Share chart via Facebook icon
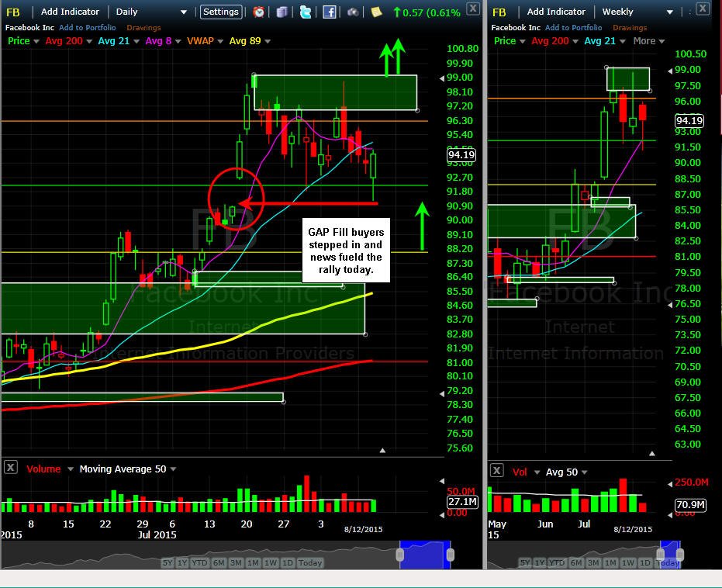This screenshot has height=588, width=722. click(330, 12)
